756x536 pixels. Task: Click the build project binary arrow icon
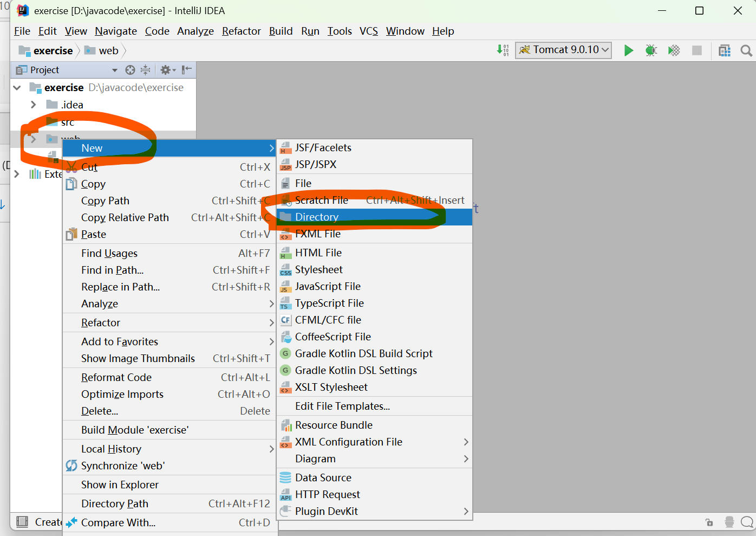tap(503, 50)
